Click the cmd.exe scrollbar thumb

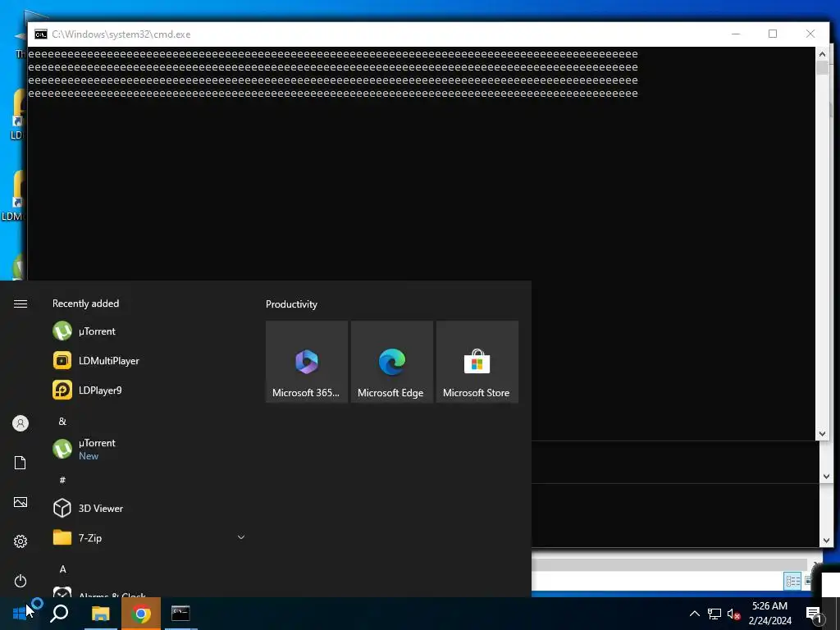coord(822,68)
